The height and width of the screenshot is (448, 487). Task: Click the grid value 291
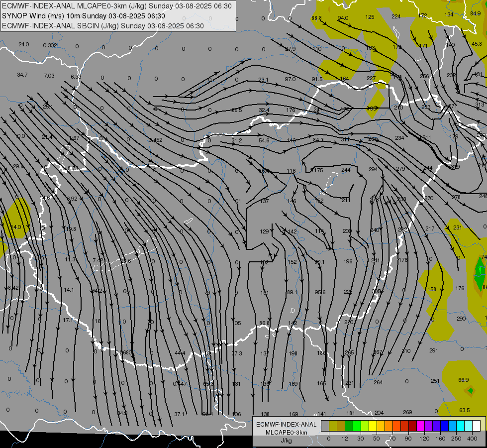click(434, 350)
